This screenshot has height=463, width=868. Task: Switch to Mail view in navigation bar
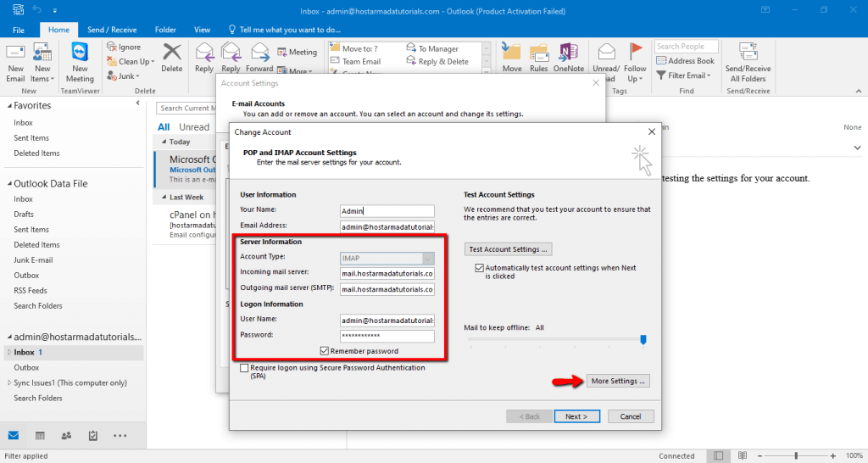14,435
